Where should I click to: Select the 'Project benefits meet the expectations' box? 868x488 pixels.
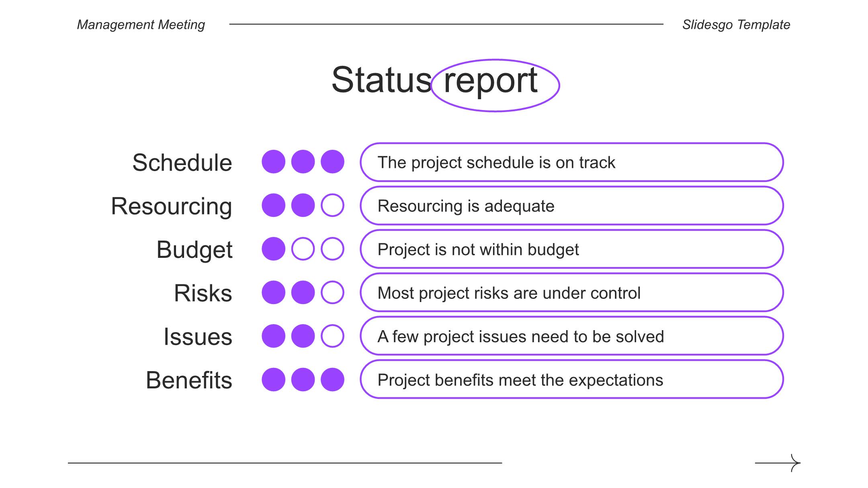tap(572, 379)
